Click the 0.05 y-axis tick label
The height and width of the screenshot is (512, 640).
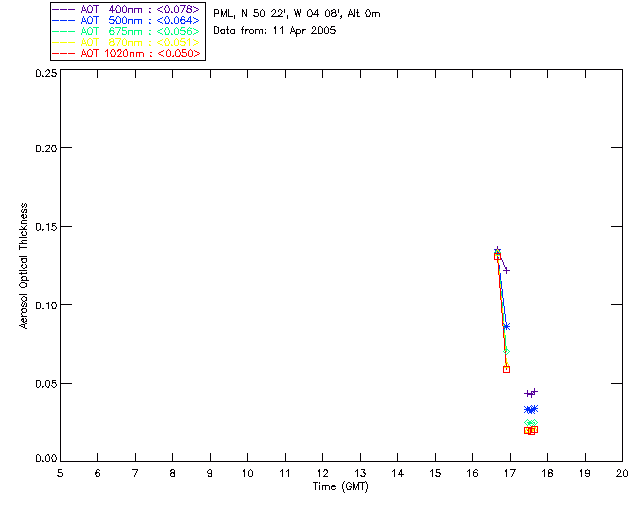point(46,384)
